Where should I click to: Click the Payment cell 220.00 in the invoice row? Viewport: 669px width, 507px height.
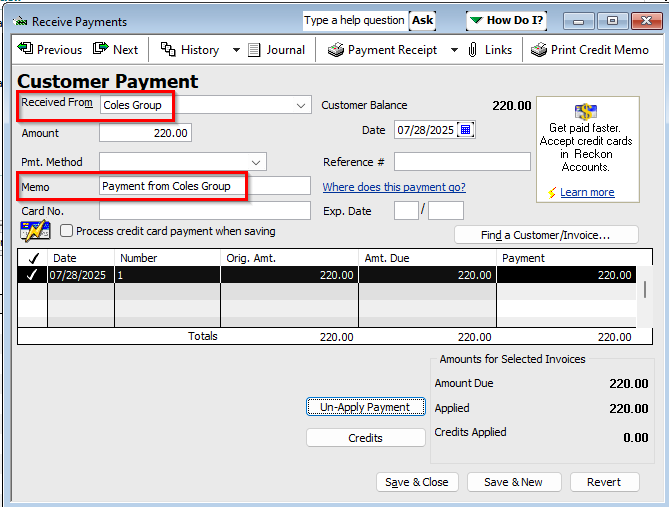567,275
